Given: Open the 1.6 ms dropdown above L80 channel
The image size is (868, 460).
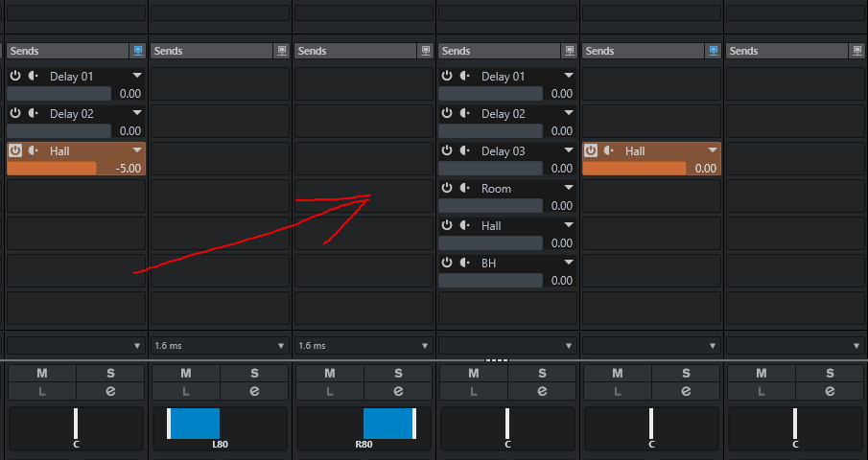Looking at the screenshot, I should tap(221, 345).
